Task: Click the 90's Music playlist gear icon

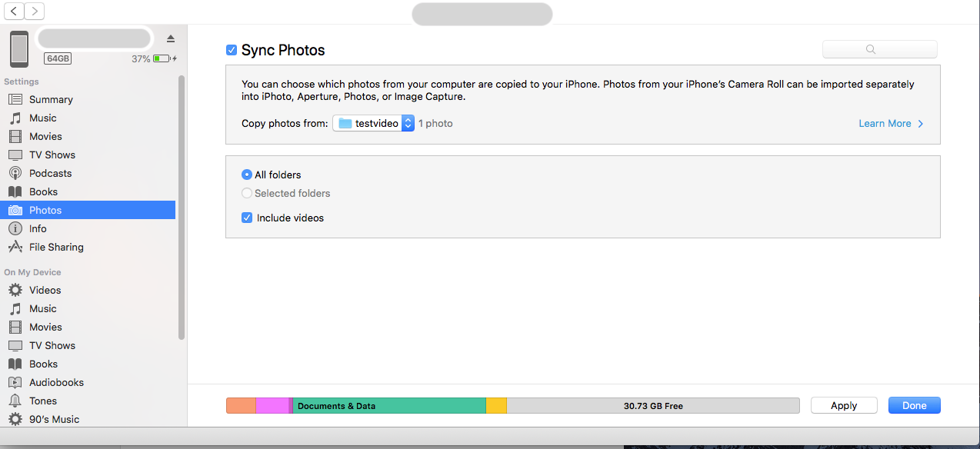Action: (x=15, y=419)
